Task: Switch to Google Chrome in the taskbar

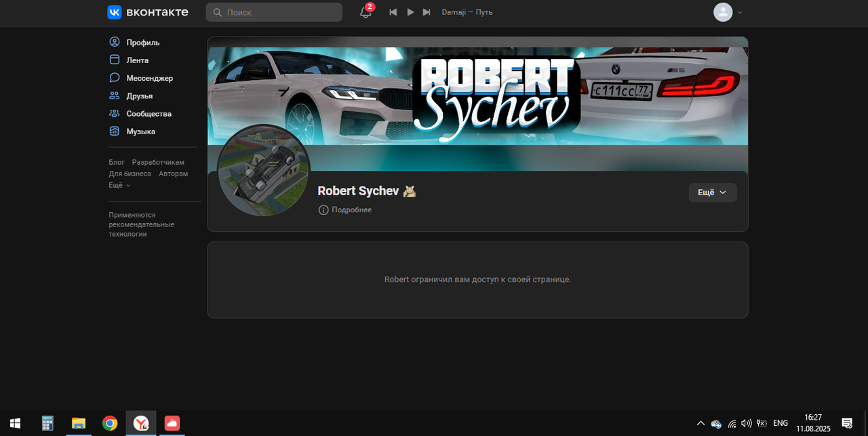Action: pos(110,423)
